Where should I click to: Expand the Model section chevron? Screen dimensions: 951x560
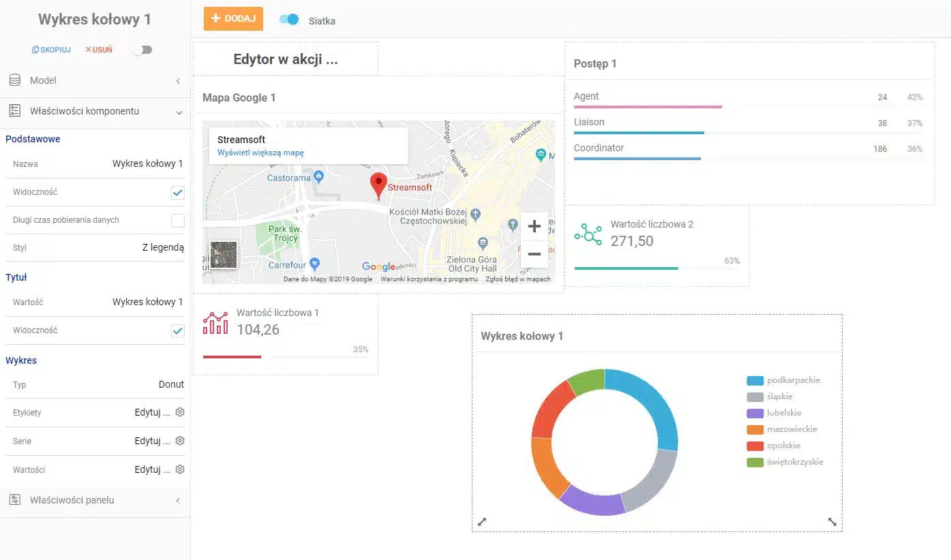pyautogui.click(x=178, y=81)
